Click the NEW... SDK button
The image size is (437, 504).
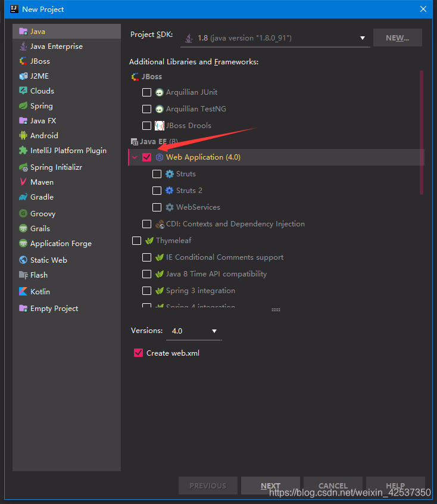coord(398,38)
